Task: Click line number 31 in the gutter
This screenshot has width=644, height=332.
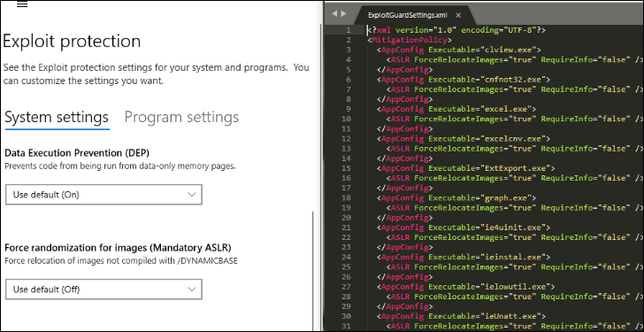Action: tap(346, 326)
